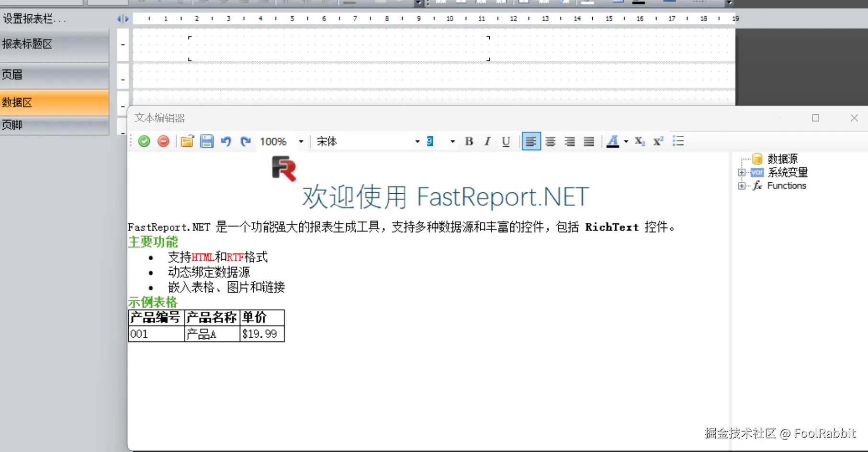Click the bullet line 嵌入表格、图片和链接
This screenshot has width=868, height=452.
[226, 287]
